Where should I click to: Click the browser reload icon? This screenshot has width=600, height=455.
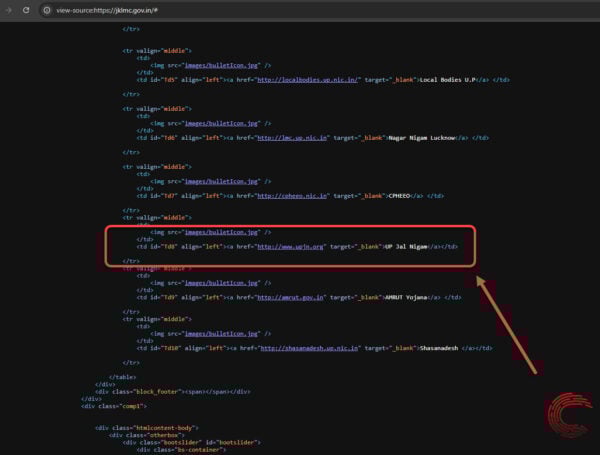click(x=26, y=10)
